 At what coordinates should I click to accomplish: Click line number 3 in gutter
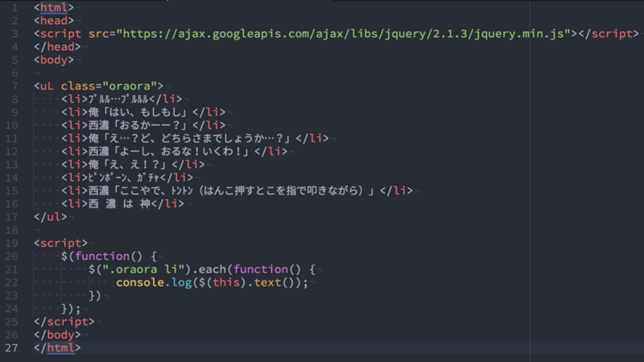pyautogui.click(x=14, y=34)
